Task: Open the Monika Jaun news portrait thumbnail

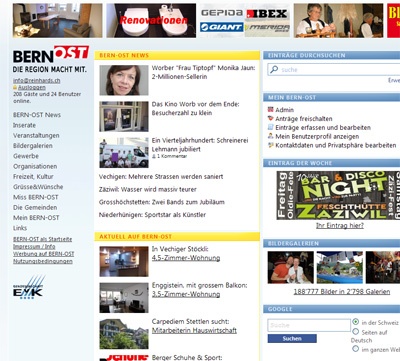Action: tap(124, 80)
